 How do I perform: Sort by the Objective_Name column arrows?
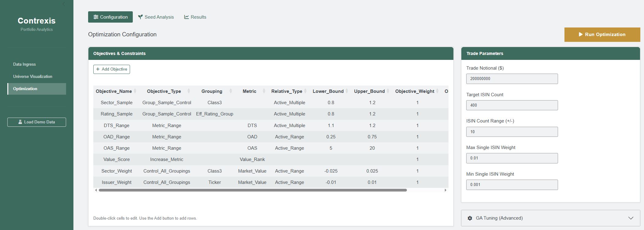[135, 91]
